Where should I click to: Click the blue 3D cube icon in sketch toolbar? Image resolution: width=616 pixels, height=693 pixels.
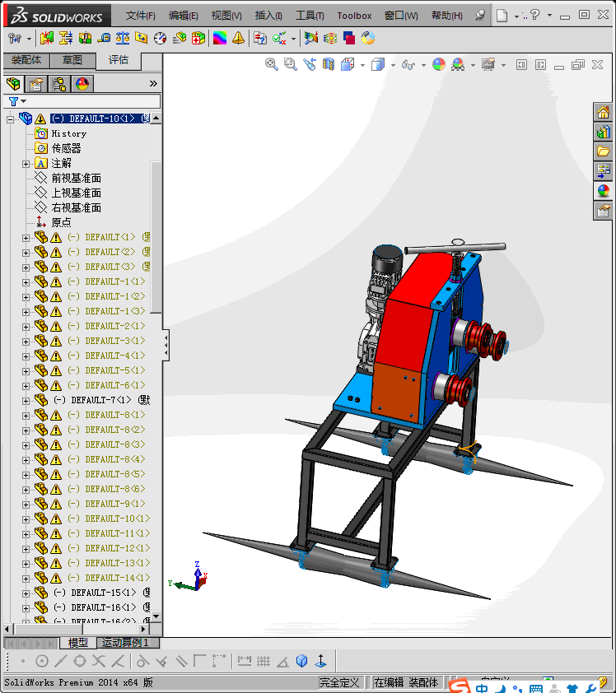[x=302, y=661]
